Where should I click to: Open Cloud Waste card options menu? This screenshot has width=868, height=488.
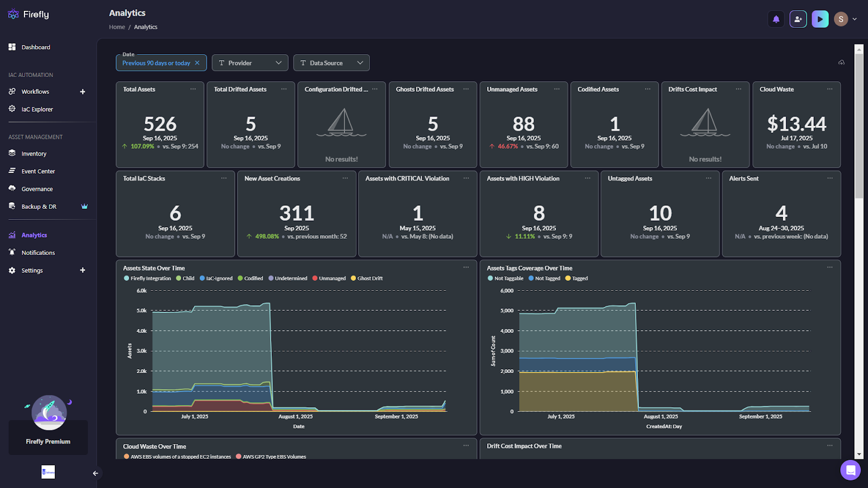coord(829,89)
